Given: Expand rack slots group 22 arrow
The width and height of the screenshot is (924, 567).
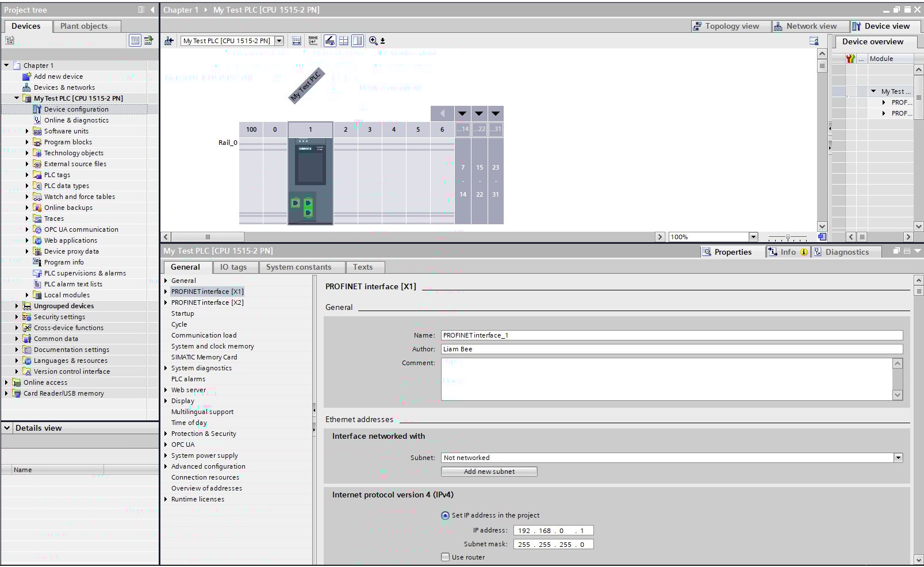Looking at the screenshot, I should click(x=479, y=113).
